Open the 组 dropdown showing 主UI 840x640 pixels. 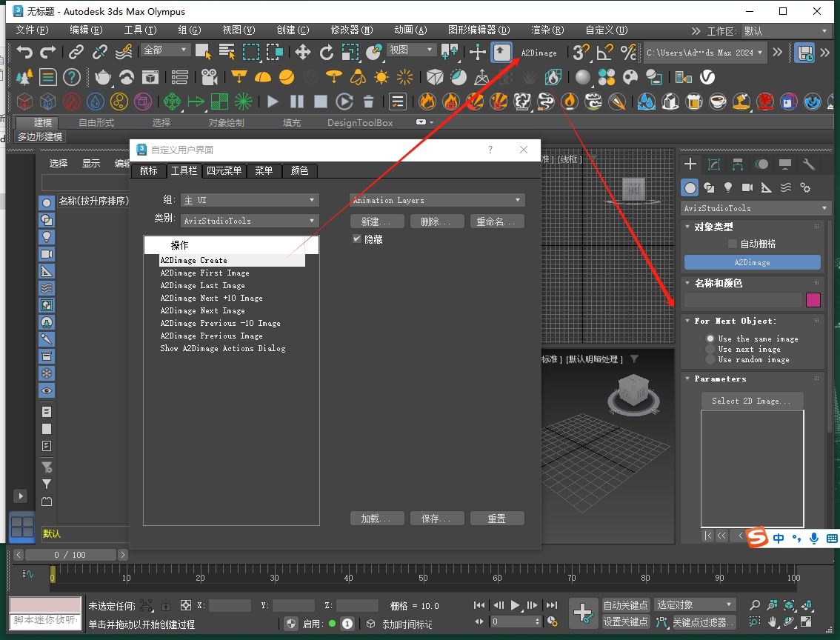click(x=250, y=200)
